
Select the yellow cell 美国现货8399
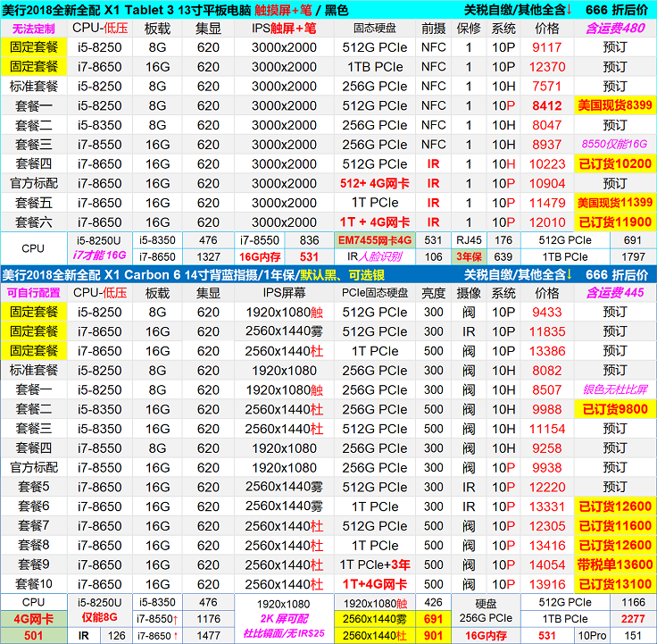(x=615, y=105)
